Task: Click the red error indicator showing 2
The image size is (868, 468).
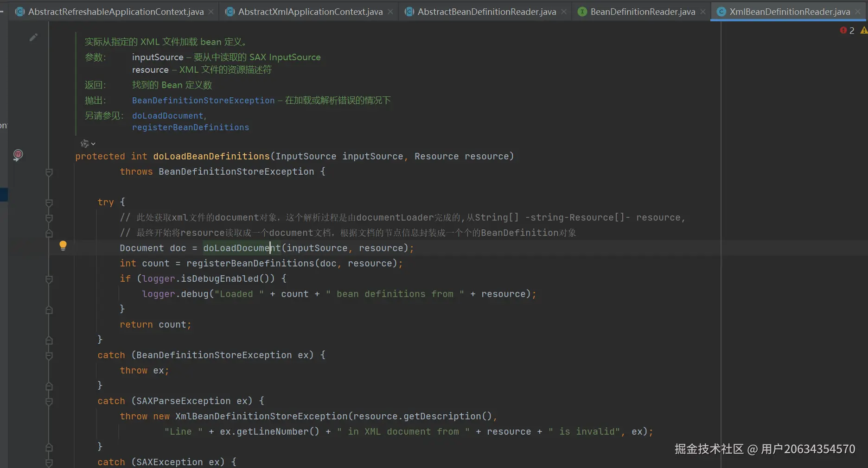Action: tap(847, 30)
